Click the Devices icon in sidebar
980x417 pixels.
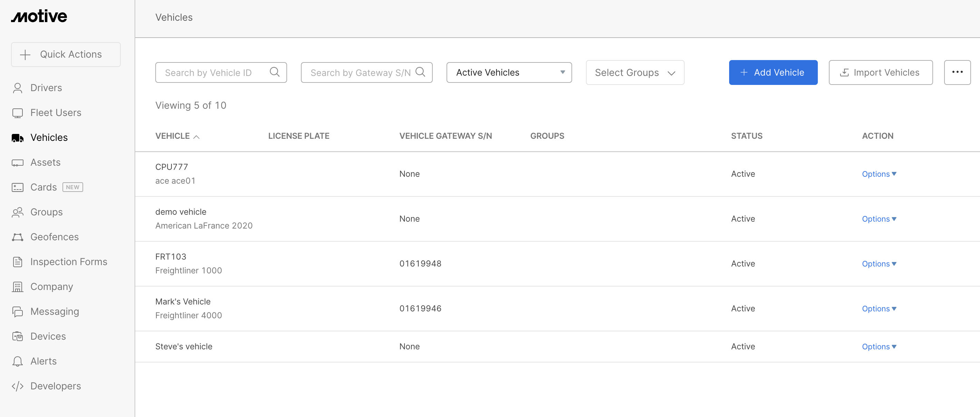tap(18, 336)
